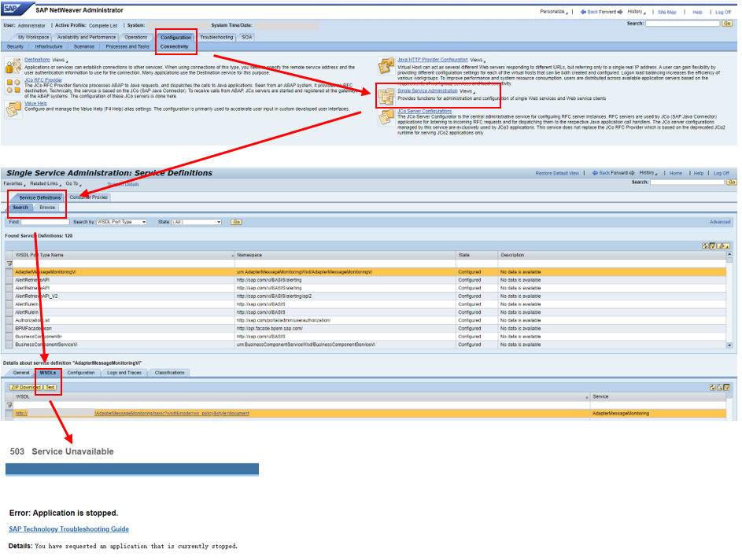The width and height of the screenshot is (742, 560).
Task: Click the Destinations icon with people figures
Action: [x=13, y=66]
